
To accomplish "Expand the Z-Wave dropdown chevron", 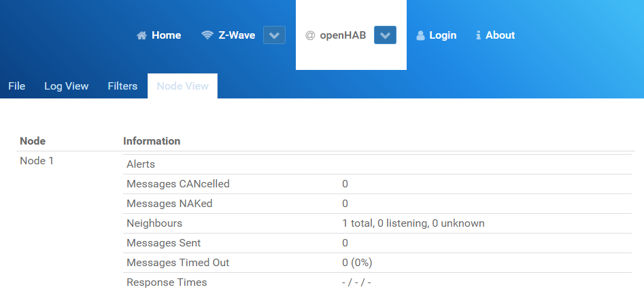I will tap(274, 35).
